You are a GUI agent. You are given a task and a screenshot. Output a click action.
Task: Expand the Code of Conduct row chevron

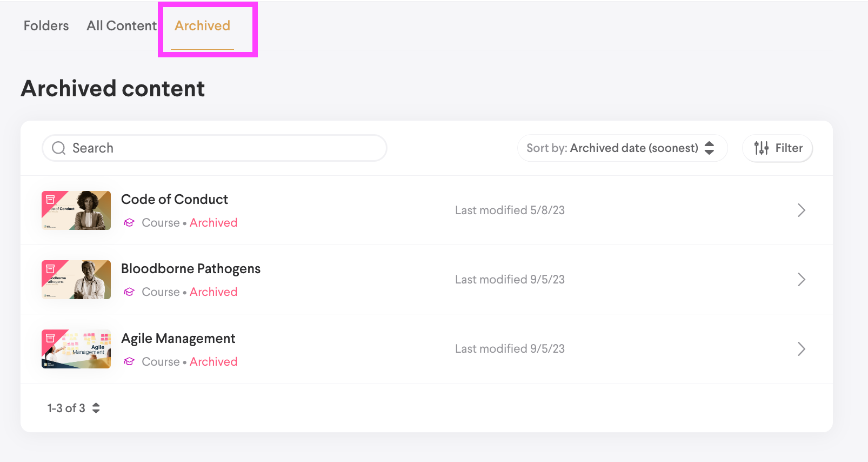tap(802, 210)
